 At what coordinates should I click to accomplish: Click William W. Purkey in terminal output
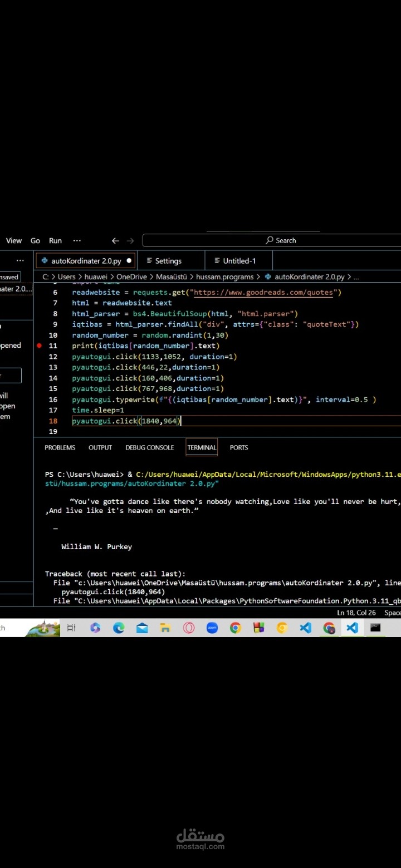click(96, 546)
